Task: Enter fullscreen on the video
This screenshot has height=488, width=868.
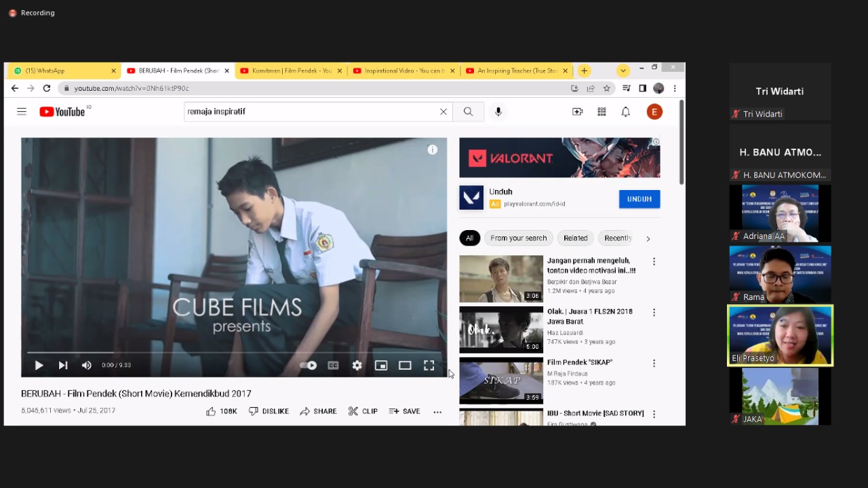Action: (429, 365)
